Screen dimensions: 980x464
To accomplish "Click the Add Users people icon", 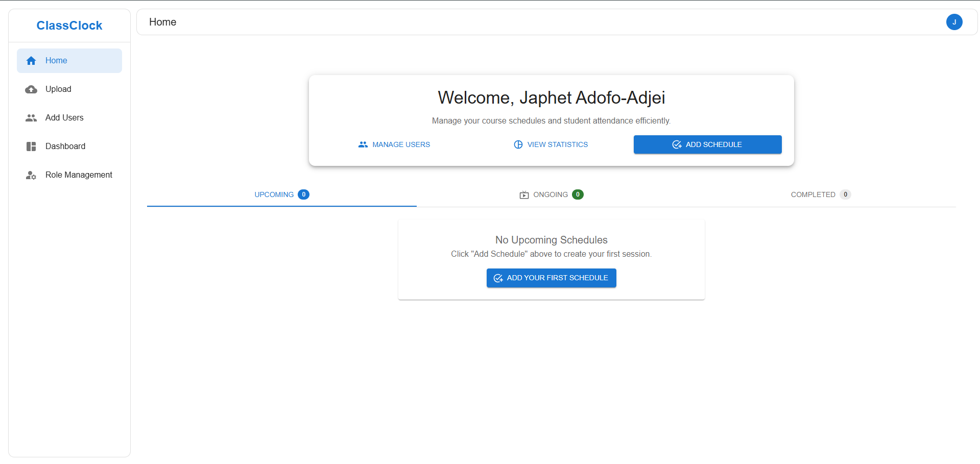I will pos(31,118).
